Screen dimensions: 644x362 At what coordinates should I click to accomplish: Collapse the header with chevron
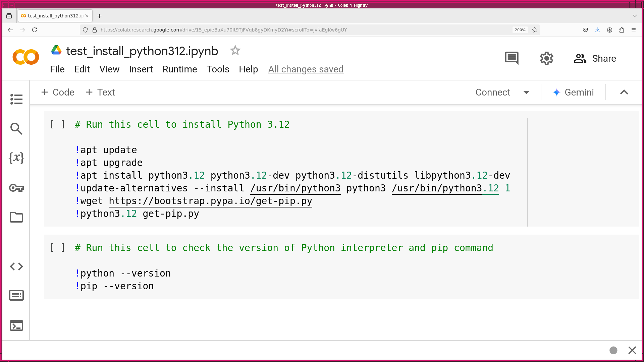point(624,93)
